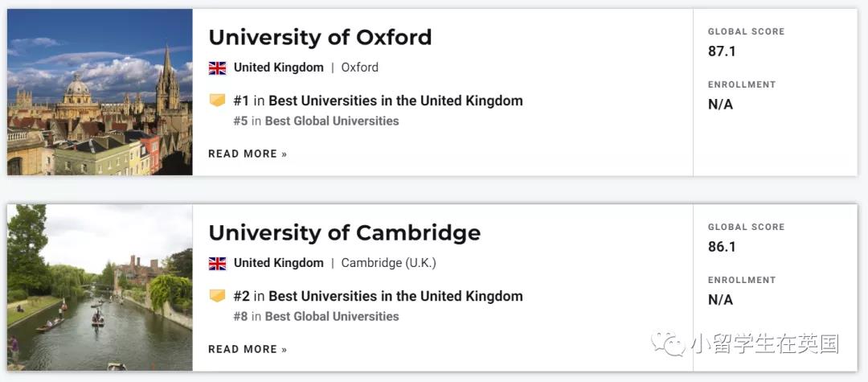Click United Kingdom country label for Cambridge
868x382 pixels.
coord(278,263)
